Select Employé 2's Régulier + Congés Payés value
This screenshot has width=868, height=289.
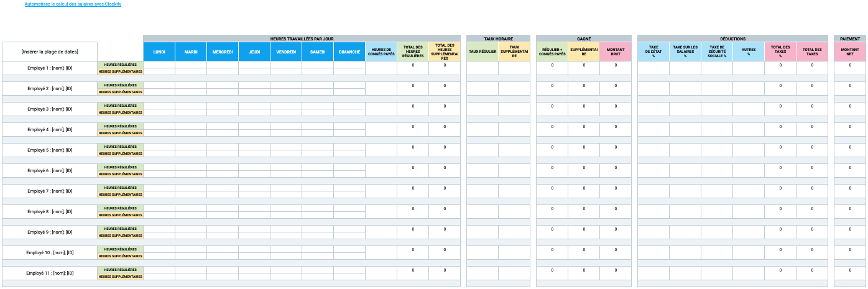(552, 88)
